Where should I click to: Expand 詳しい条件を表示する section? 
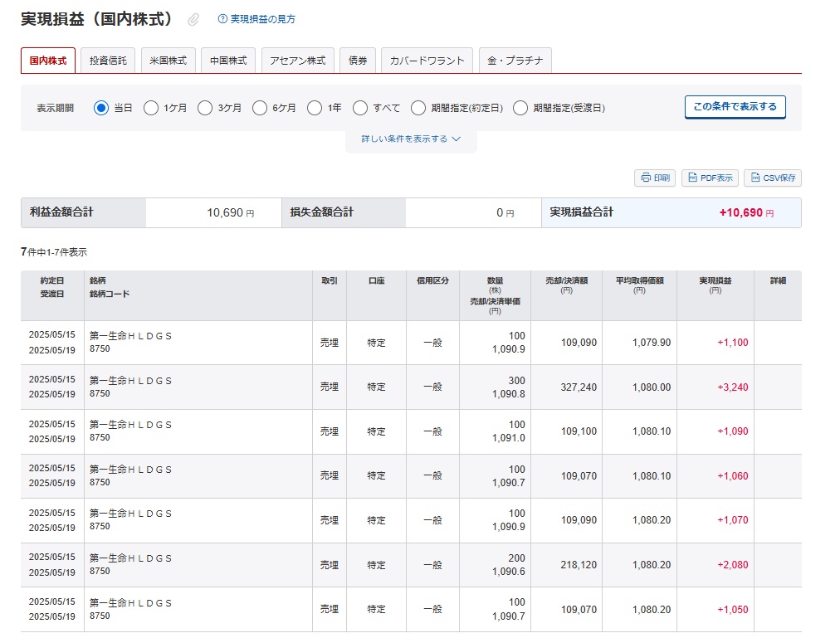(411, 139)
